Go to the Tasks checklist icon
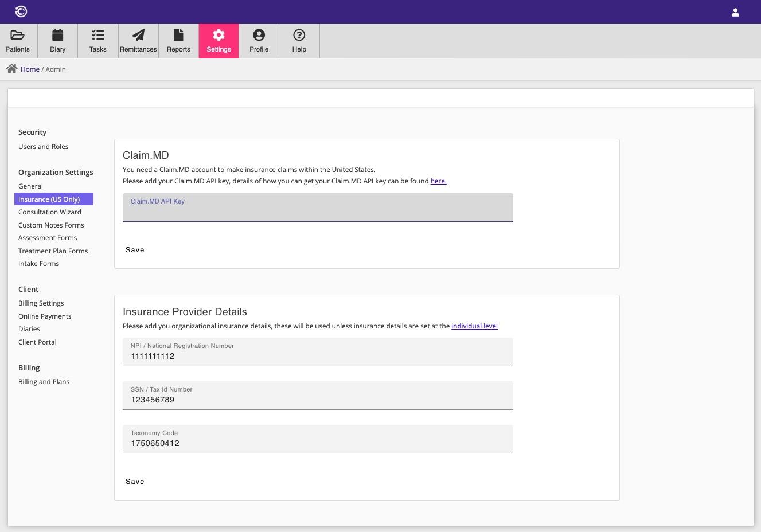Image resolution: width=761 pixels, height=532 pixels. [98, 36]
